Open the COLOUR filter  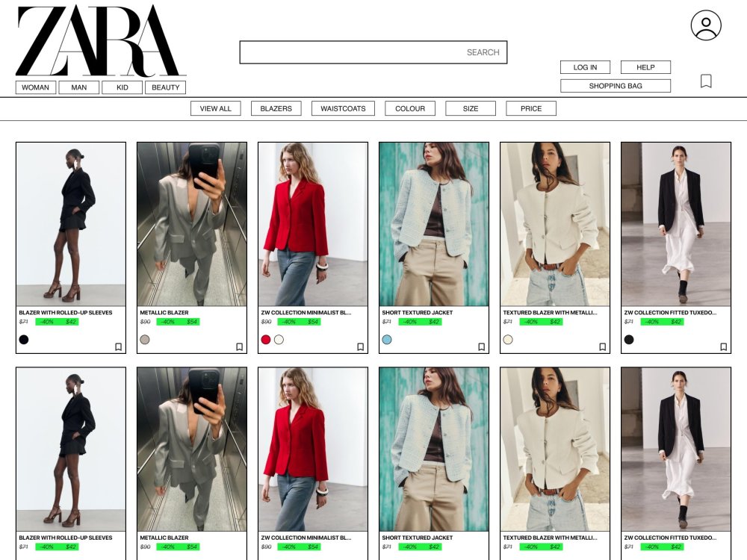[409, 108]
